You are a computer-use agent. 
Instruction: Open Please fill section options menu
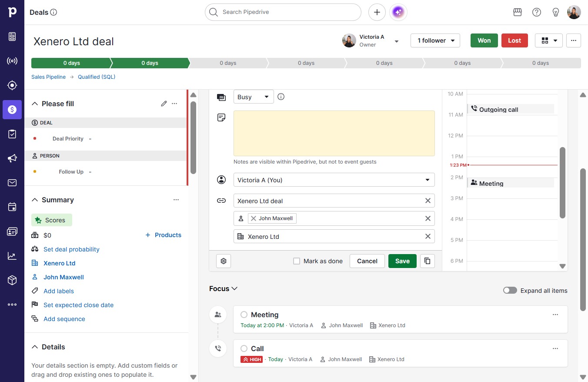coord(174,104)
